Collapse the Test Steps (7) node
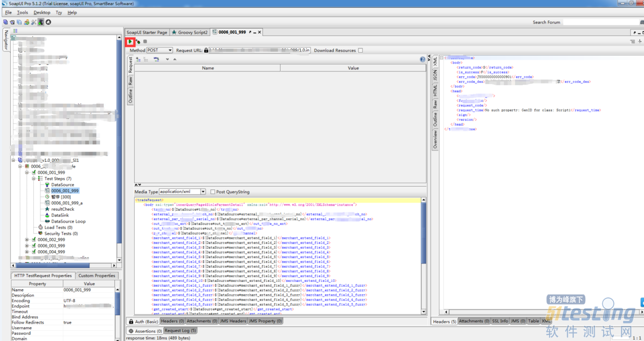644x341 pixels. click(x=34, y=179)
